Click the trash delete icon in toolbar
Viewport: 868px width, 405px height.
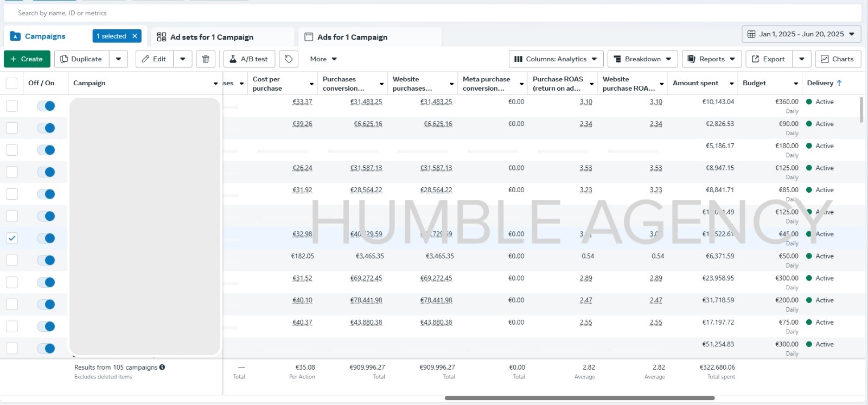(206, 59)
